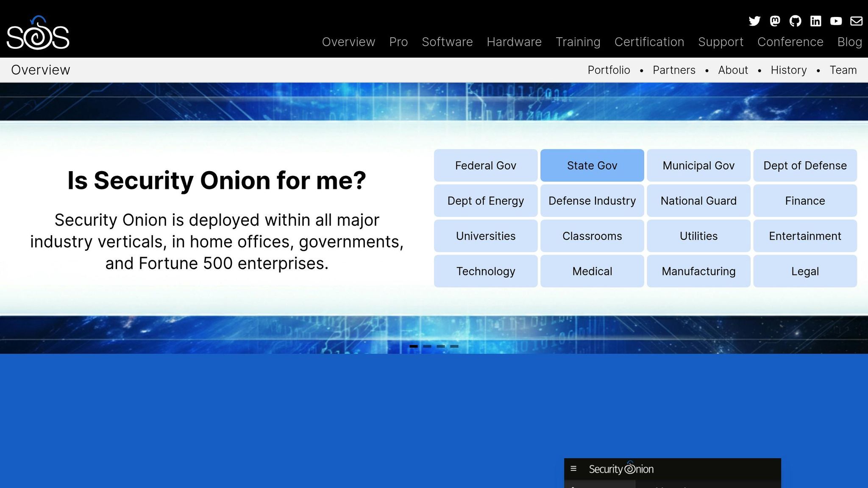Select the Entertainment tile
The height and width of the screenshot is (488, 868).
[x=805, y=236]
